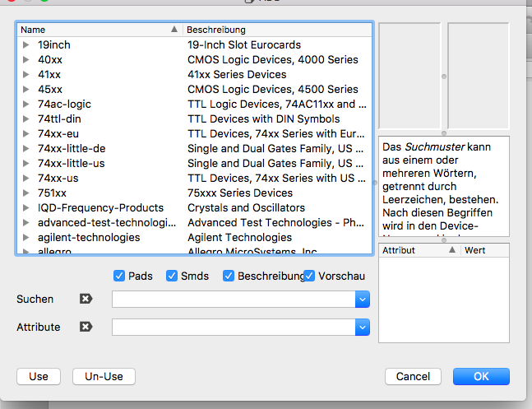Click the Use button
The image size is (532, 409).
(x=39, y=376)
